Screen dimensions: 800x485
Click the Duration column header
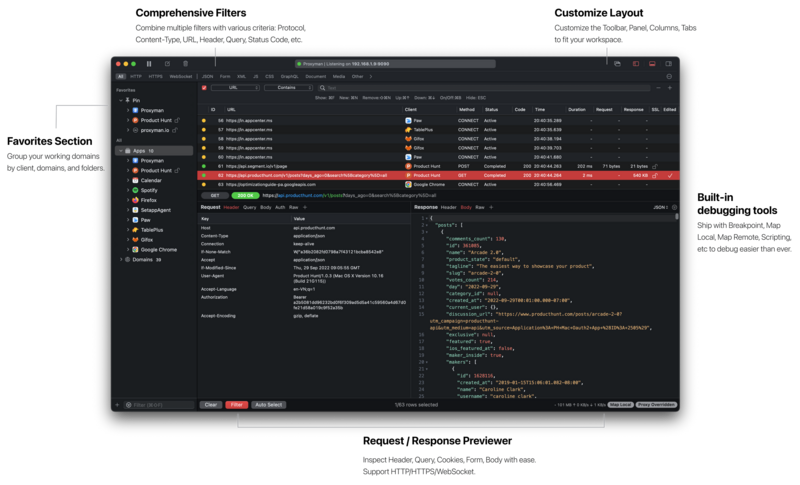point(577,110)
